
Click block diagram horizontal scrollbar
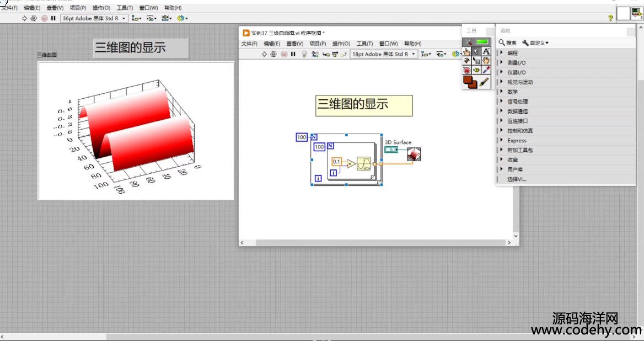pyautogui.click(x=376, y=243)
